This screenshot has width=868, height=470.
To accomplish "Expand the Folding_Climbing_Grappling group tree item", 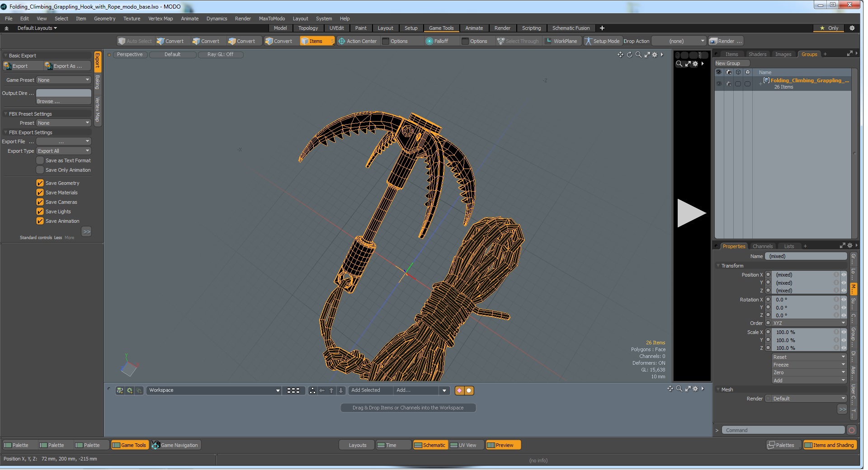I will point(760,84).
